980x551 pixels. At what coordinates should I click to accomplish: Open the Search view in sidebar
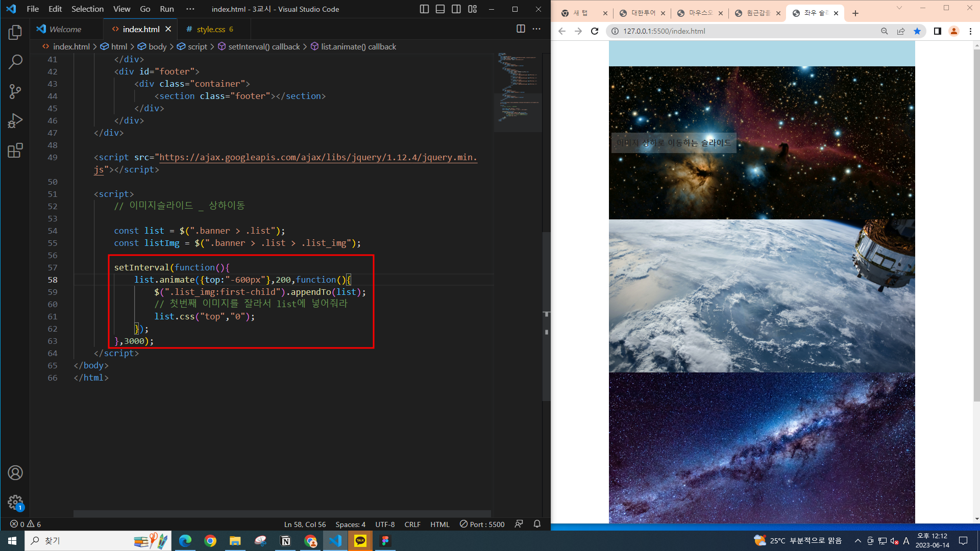coord(15,62)
